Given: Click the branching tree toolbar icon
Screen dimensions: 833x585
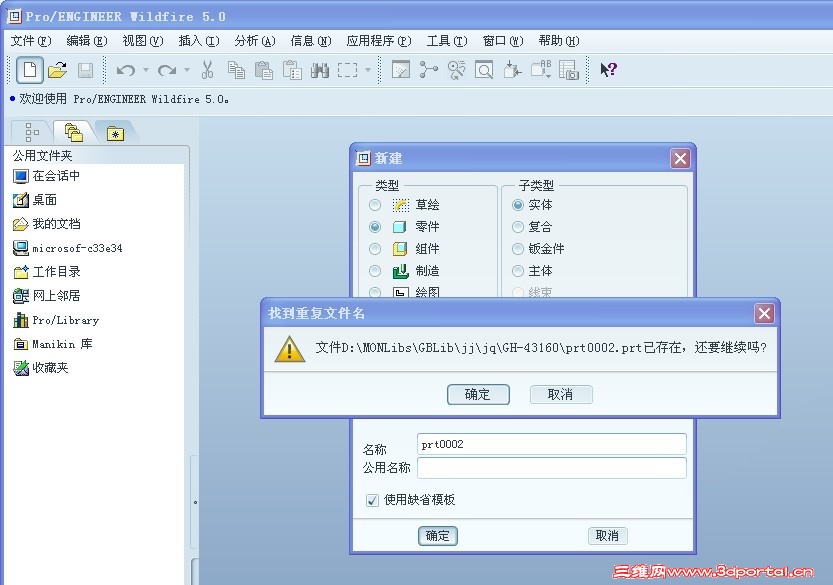Looking at the screenshot, I should 428,70.
